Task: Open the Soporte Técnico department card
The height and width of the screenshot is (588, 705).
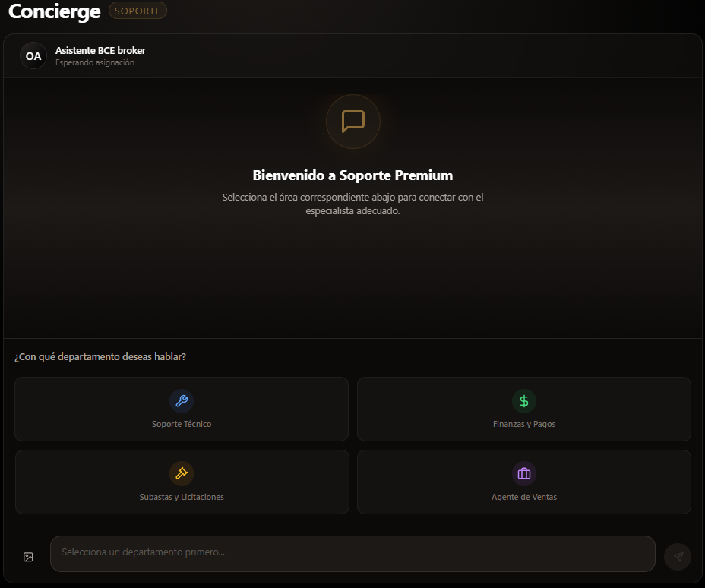Action: pos(182,409)
